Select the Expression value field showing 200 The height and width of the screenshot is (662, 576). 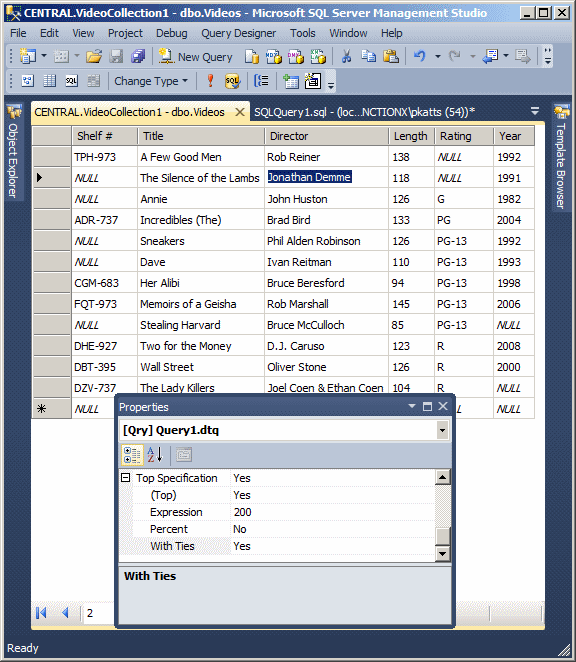pos(333,512)
